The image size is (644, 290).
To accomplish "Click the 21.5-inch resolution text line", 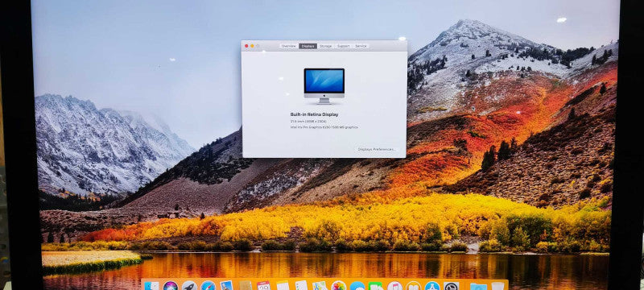I will point(308,121).
